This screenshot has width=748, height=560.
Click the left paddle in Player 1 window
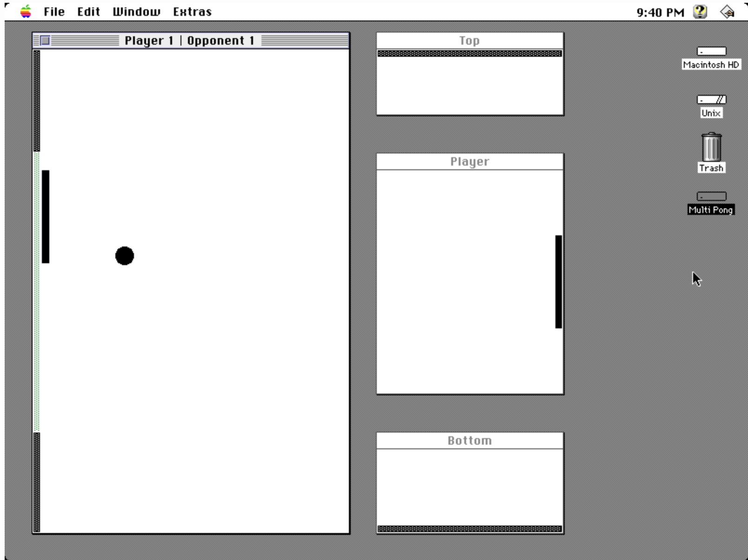pos(45,217)
